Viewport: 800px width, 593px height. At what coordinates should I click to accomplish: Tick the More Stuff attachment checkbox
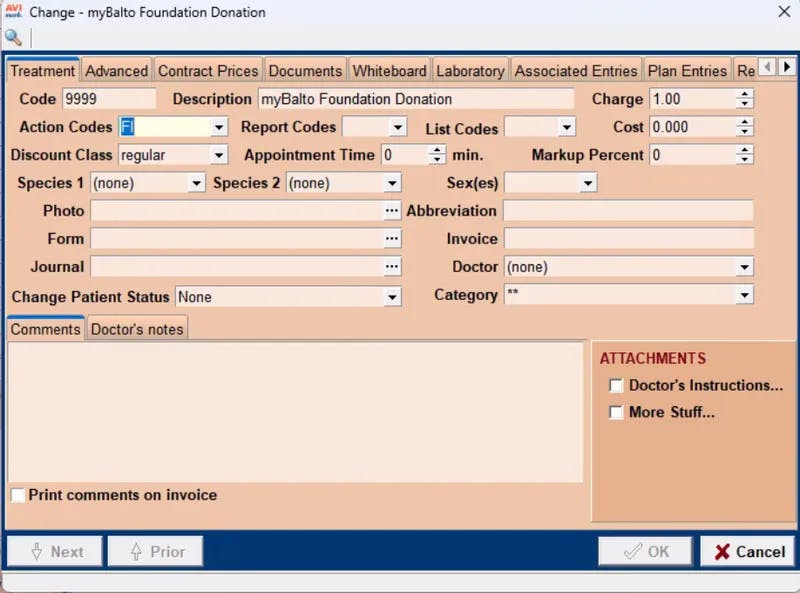tap(616, 412)
